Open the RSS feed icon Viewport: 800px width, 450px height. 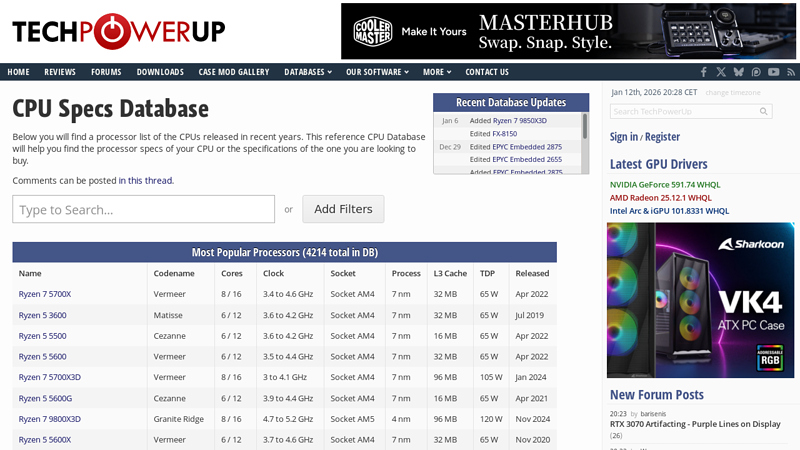(x=791, y=72)
